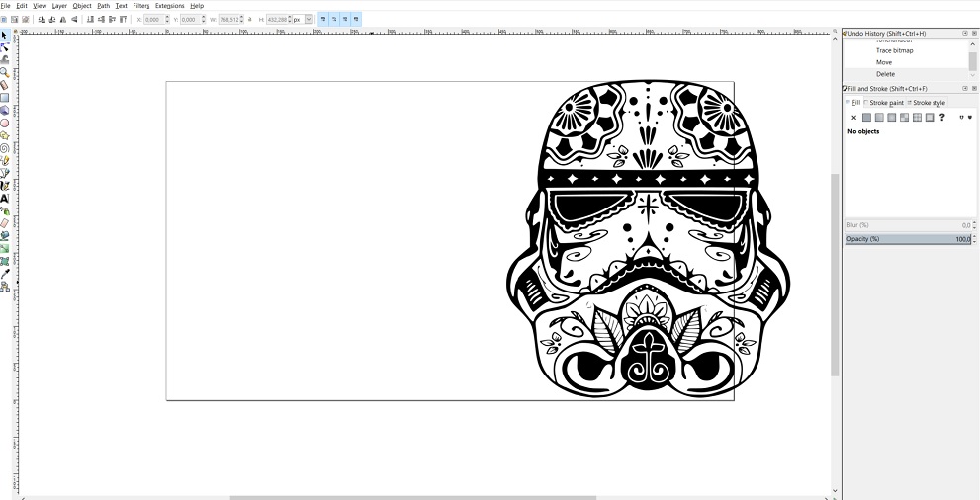Open the File menu

point(5,6)
